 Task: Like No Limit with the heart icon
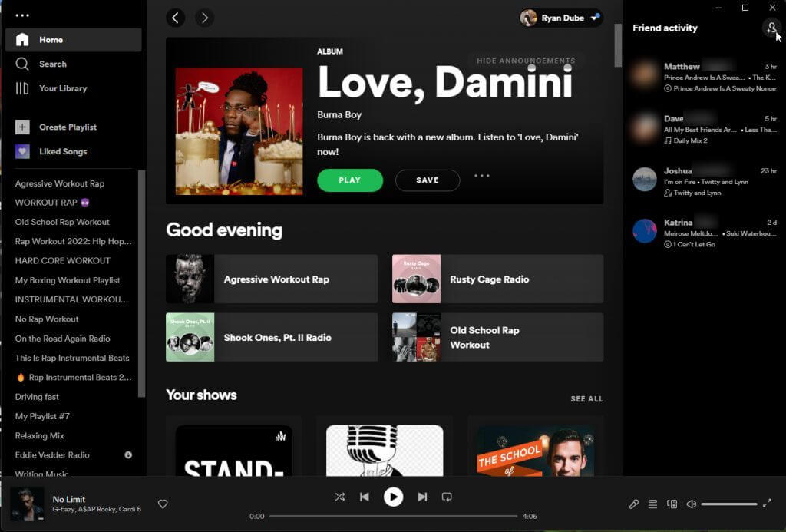point(163,504)
